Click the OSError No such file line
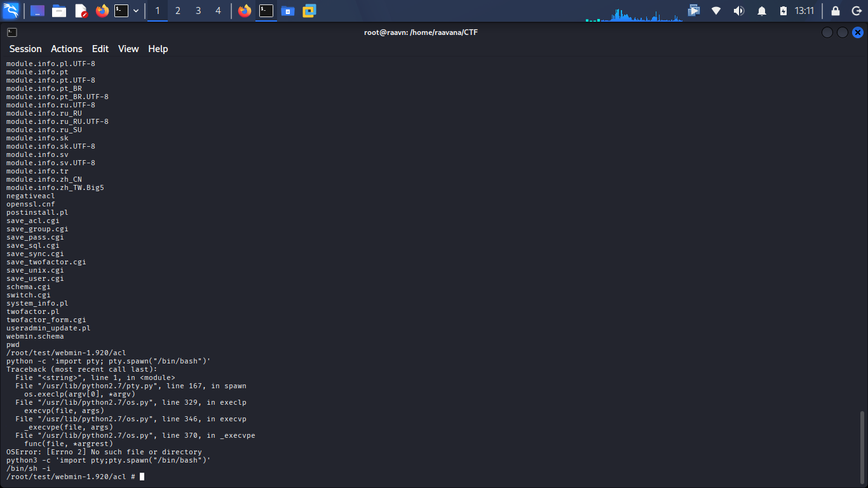 click(x=104, y=452)
